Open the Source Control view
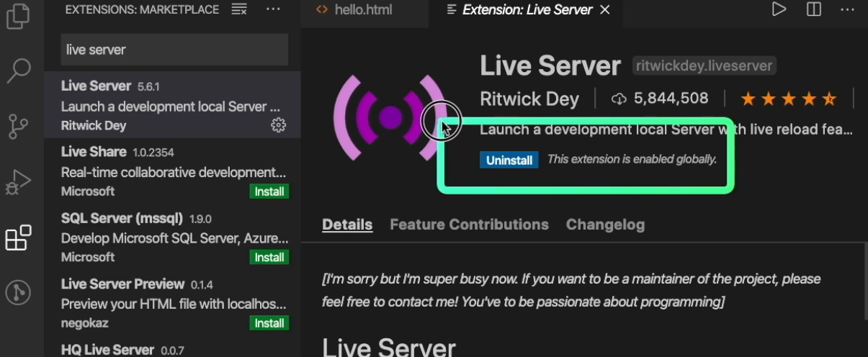 coord(18,126)
